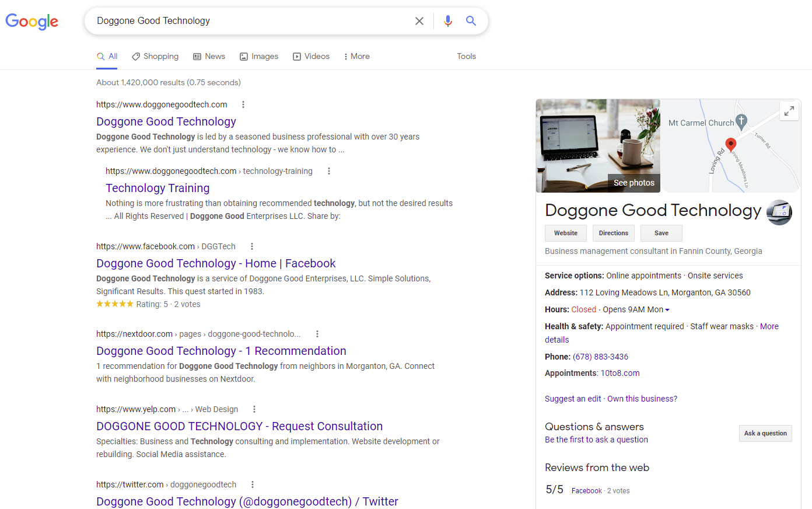The image size is (812, 509).
Task: Open options for technology-training result
Action: tap(329, 171)
